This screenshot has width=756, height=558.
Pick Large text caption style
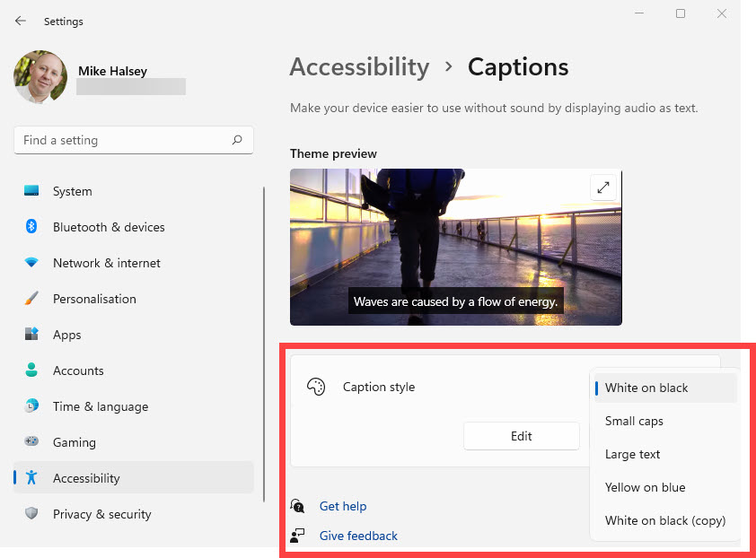(x=632, y=454)
